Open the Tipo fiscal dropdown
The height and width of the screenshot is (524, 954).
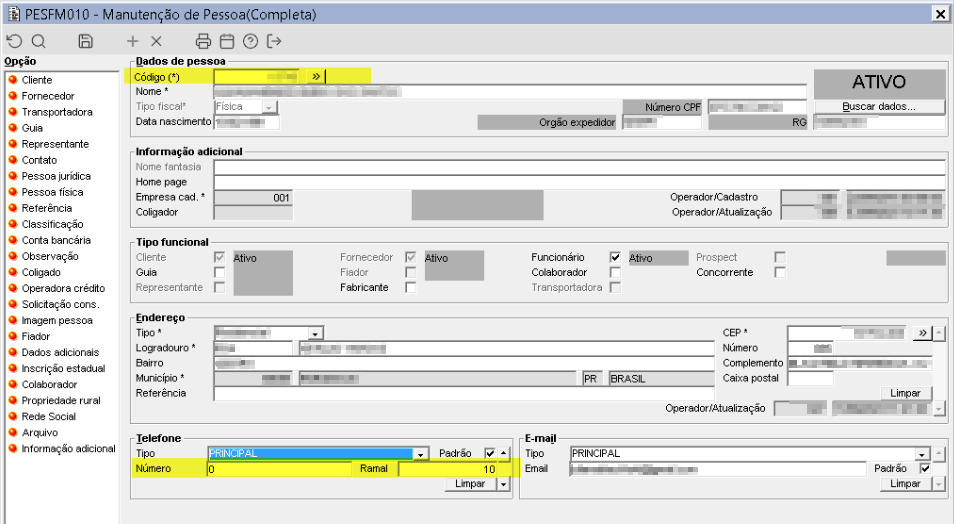[x=269, y=107]
